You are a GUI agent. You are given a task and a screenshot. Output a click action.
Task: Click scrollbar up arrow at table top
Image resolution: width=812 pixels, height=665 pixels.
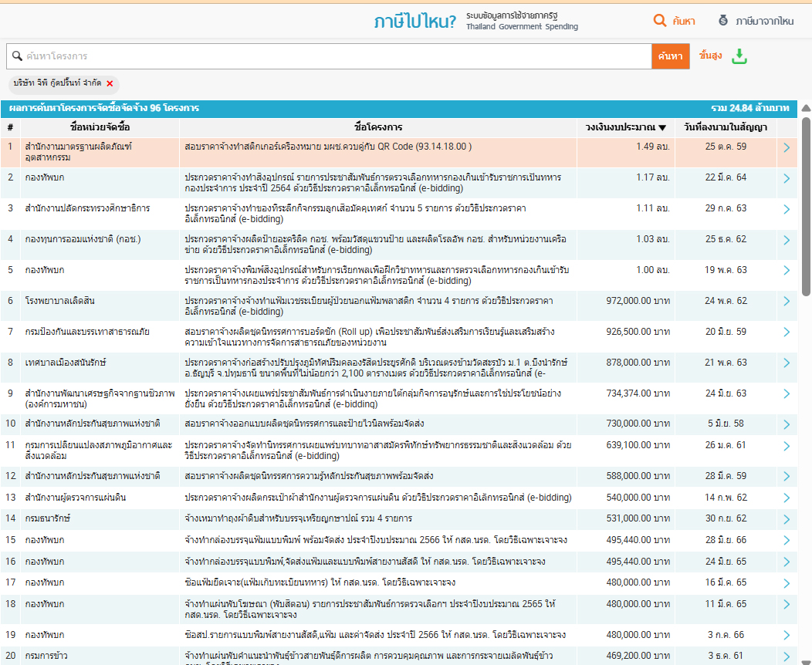coord(806,108)
